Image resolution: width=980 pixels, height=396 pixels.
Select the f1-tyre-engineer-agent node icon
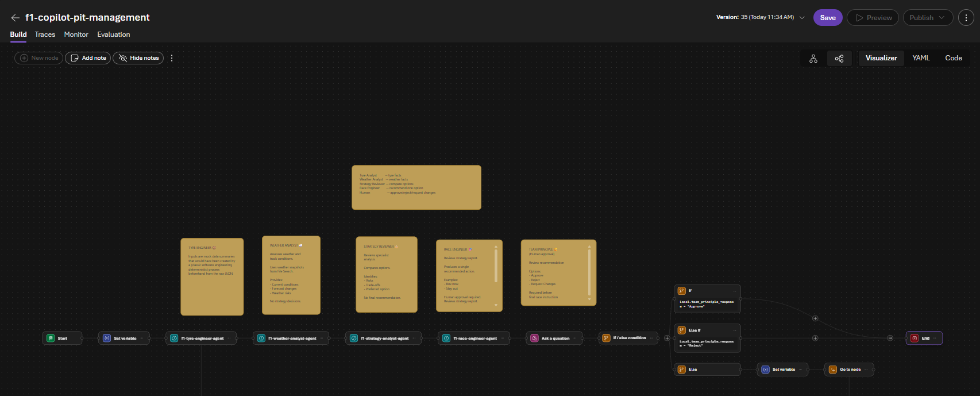174,338
